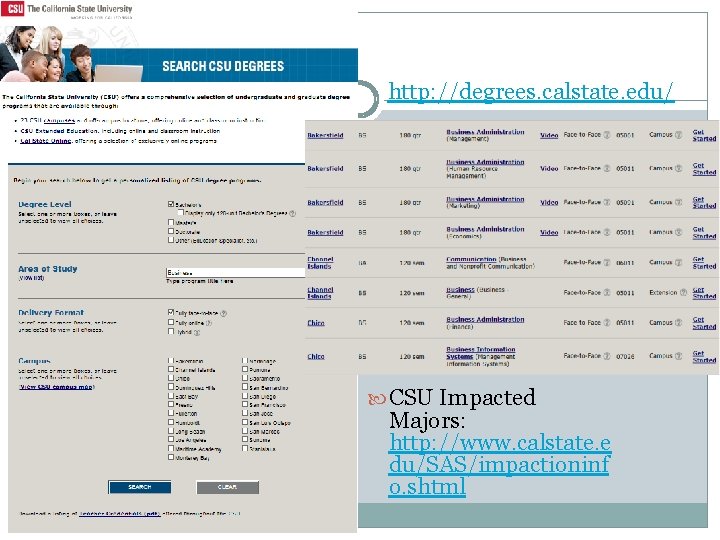Click Face-to-Face help icon in Human Resource row

click(607, 169)
